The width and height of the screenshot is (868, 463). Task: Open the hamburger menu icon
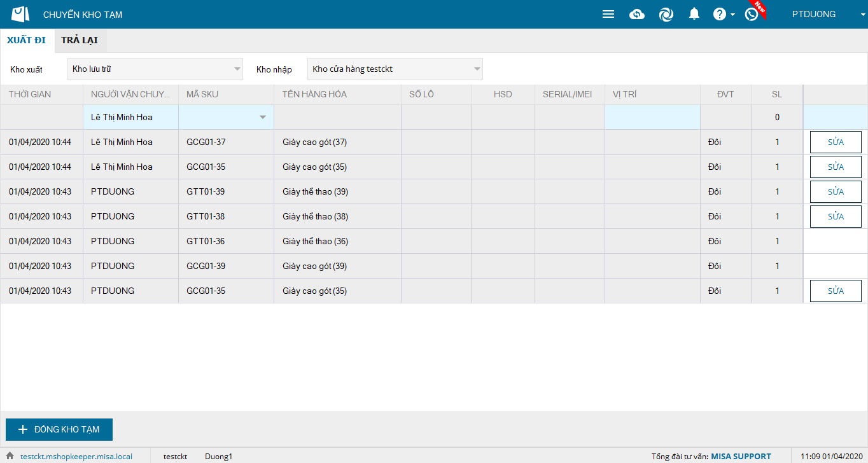tap(608, 14)
